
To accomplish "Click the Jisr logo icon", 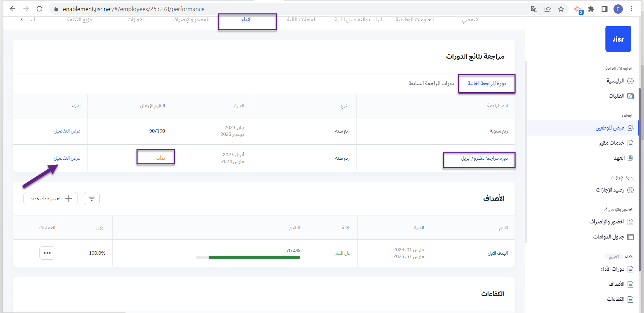I will point(618,39).
